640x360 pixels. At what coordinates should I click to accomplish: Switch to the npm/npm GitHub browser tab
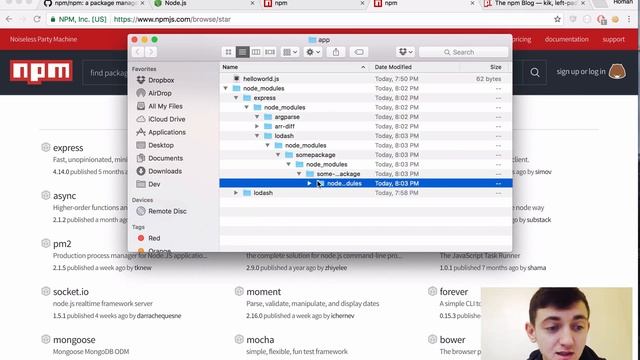tap(94, 4)
